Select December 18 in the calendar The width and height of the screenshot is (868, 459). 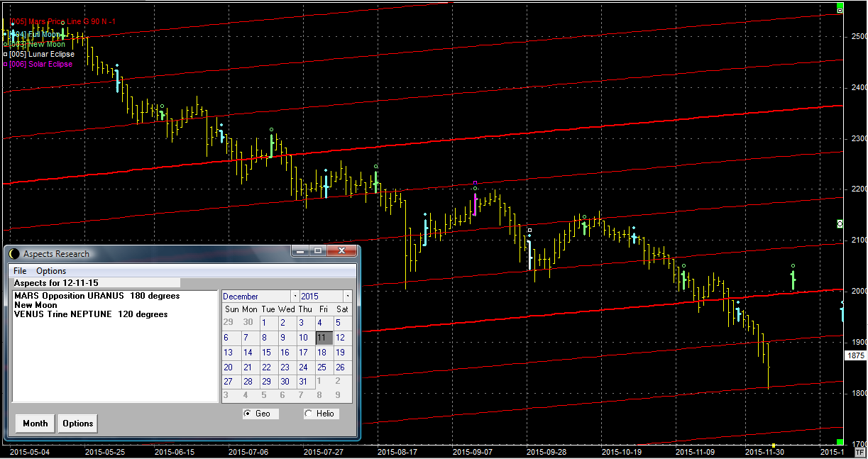coord(322,353)
